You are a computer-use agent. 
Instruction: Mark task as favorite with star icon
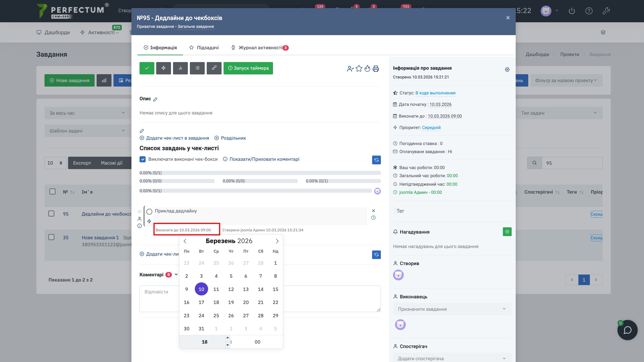[x=359, y=69]
